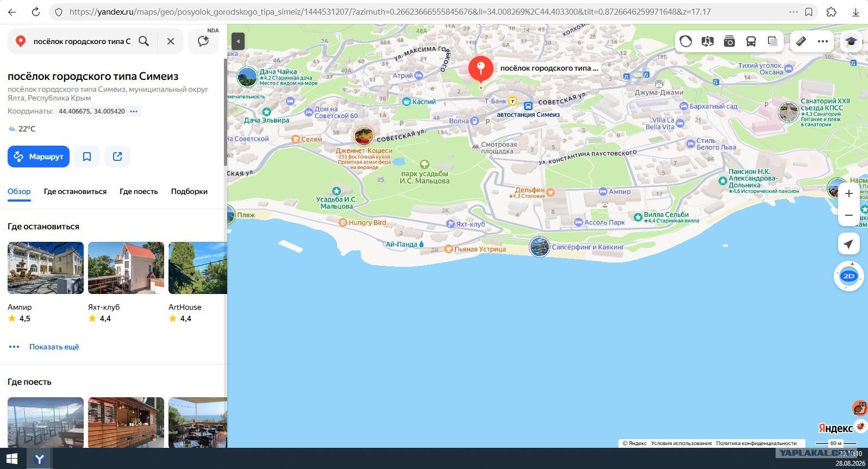The width and height of the screenshot is (868, 469).
Task: Click the search input with посёлок городского типа
Action: coord(82,41)
